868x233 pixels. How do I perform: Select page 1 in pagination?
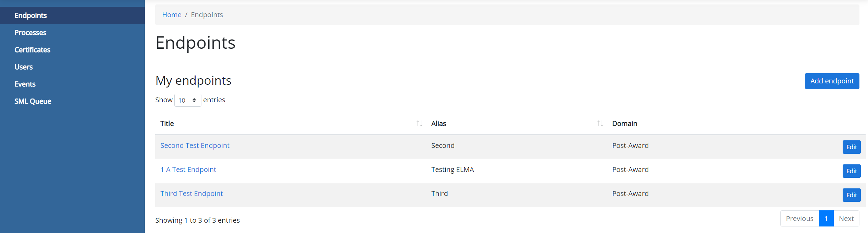click(x=826, y=219)
